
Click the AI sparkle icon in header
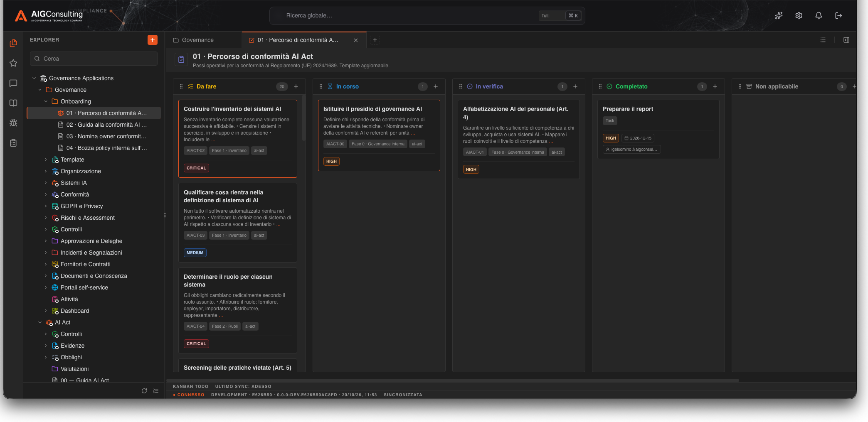[x=779, y=15]
